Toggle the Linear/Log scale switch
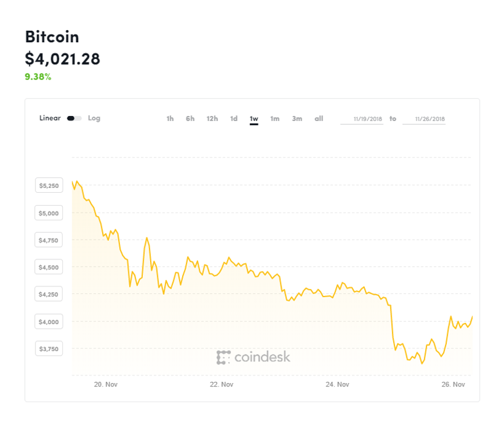 [74, 119]
